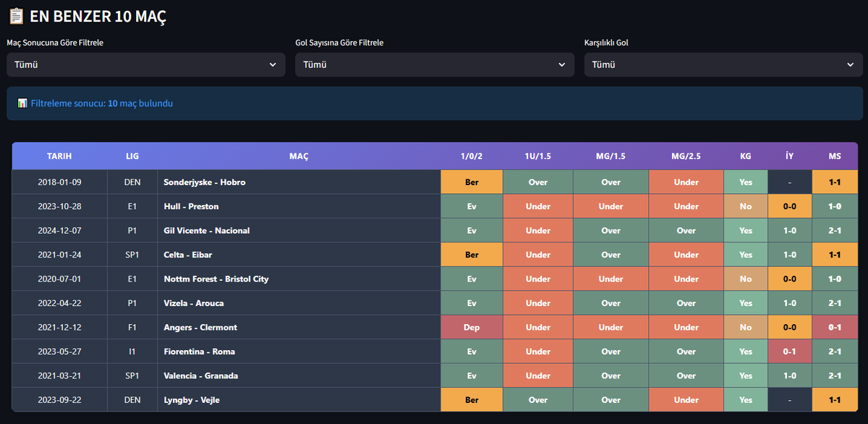
Task: Click the MG/2.5 column header
Action: (x=686, y=156)
